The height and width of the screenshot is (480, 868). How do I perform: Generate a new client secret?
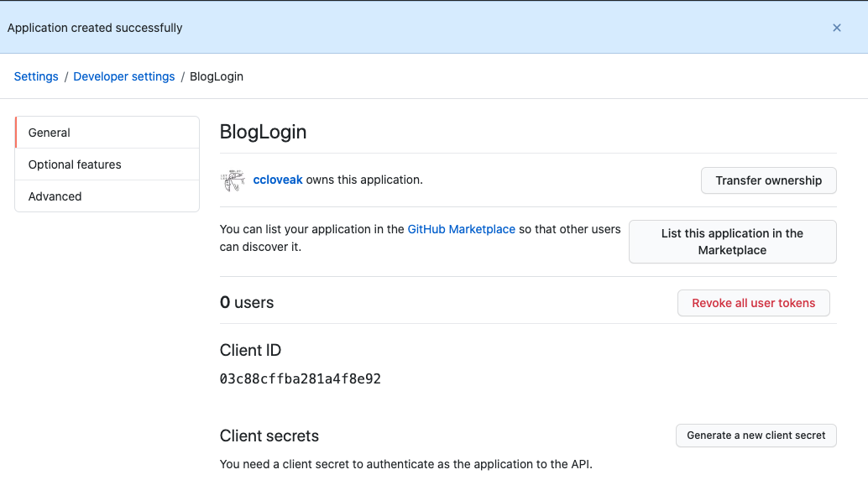coord(756,436)
